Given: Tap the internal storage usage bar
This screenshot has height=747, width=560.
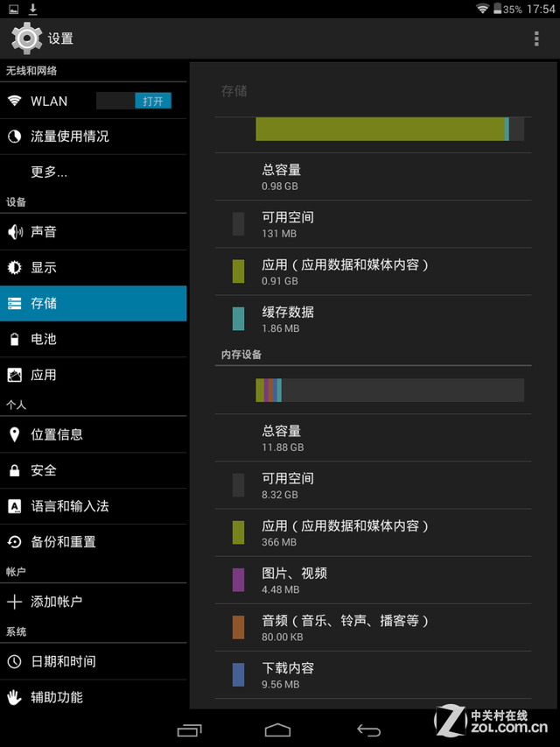Looking at the screenshot, I should [389, 390].
